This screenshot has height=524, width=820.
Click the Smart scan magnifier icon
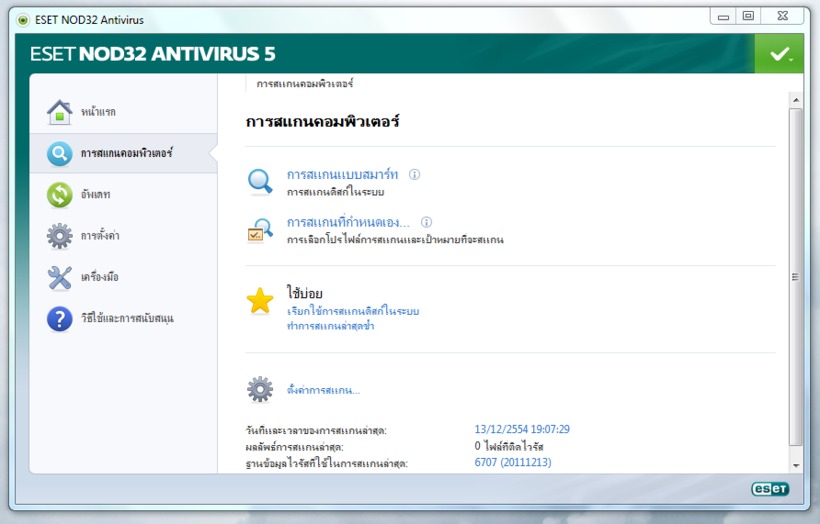[260, 181]
